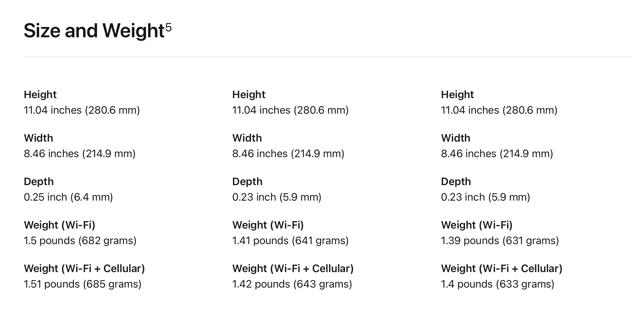Click third column Weight (Wi-Fi) label

coord(476,225)
